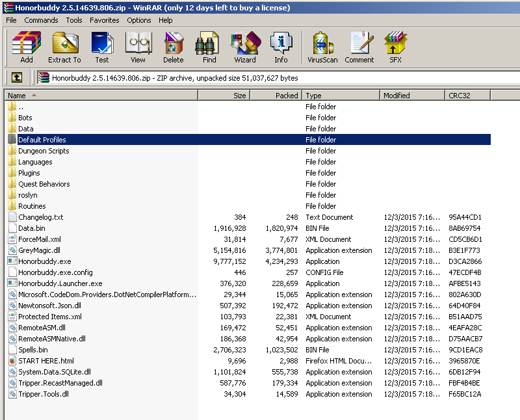Open the View toolbar icon
Screen dimensions: 520x420
tap(138, 47)
